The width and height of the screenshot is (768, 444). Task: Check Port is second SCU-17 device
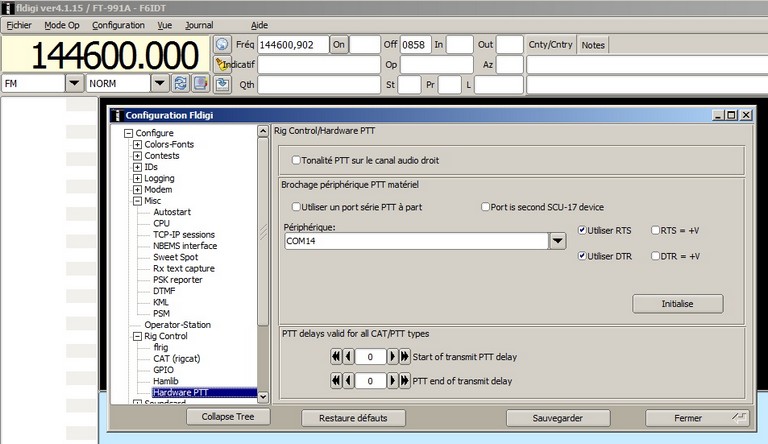(485, 207)
